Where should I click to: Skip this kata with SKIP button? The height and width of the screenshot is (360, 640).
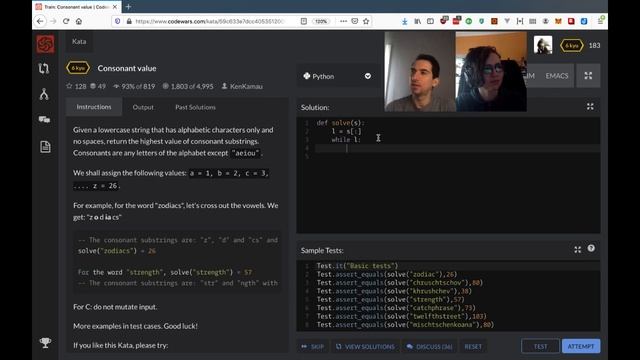pos(313,347)
